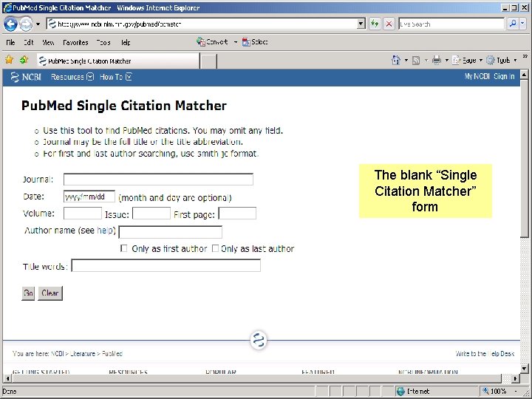Click the Live Search input box
532x399 pixels.
pyautogui.click(x=451, y=24)
